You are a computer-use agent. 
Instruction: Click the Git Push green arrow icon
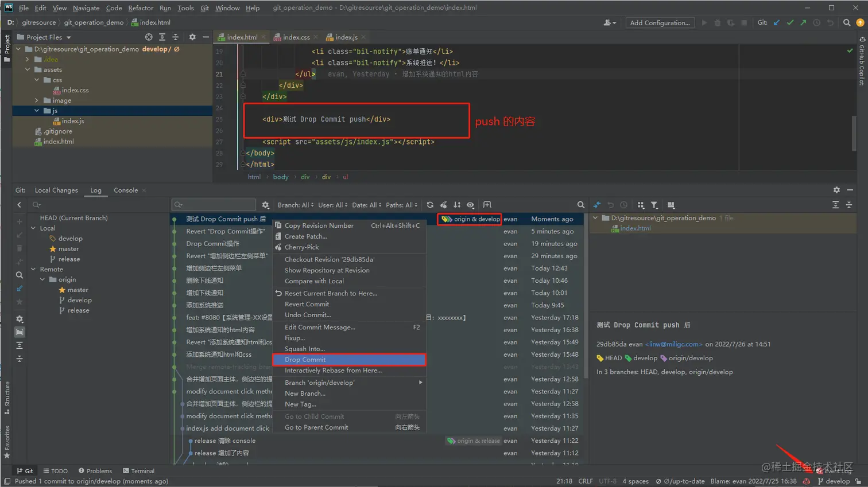tap(803, 23)
